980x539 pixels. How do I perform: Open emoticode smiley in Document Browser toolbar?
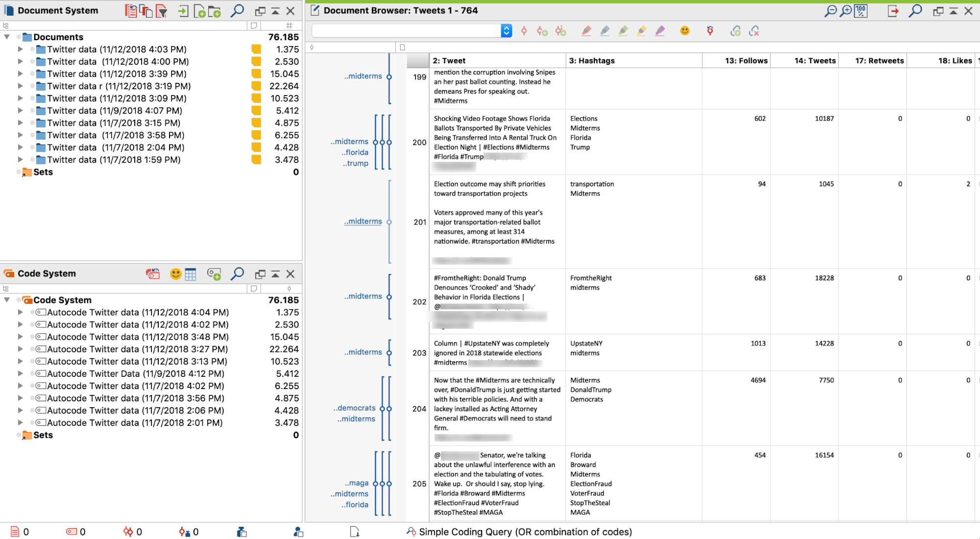tap(685, 31)
